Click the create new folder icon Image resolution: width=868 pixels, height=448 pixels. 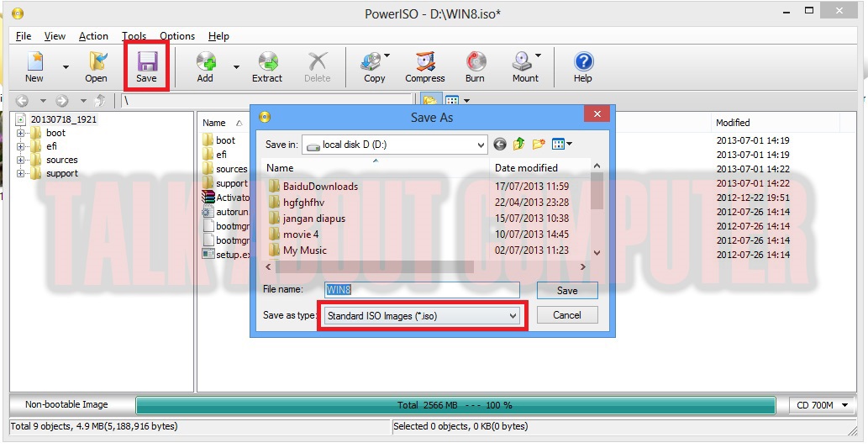point(538,145)
